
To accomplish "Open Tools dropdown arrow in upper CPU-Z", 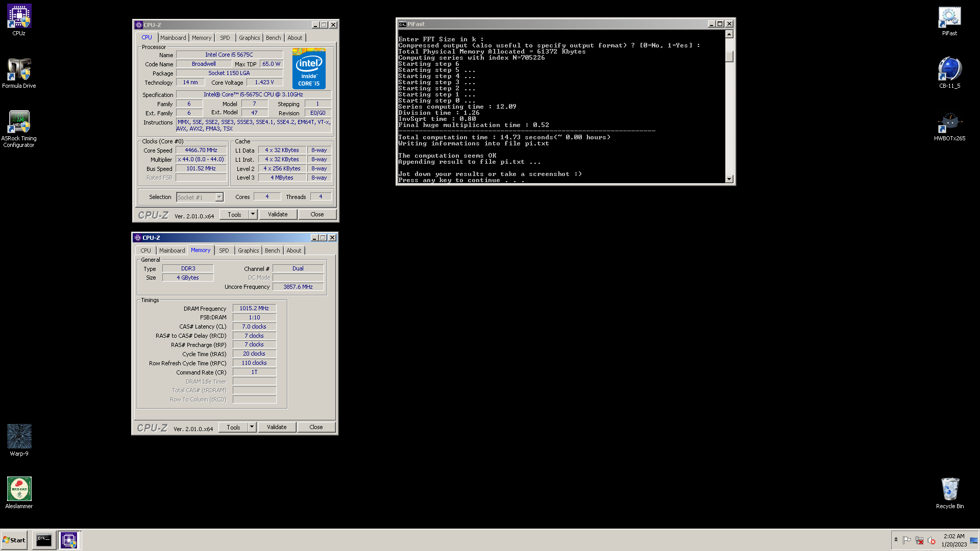I will pos(253,214).
